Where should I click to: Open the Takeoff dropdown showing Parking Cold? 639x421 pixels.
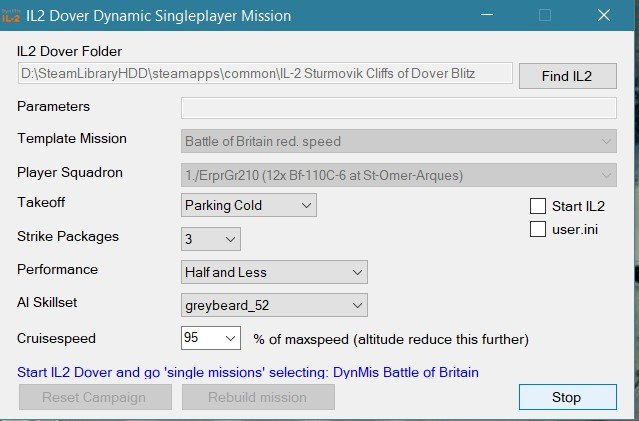[x=249, y=205]
